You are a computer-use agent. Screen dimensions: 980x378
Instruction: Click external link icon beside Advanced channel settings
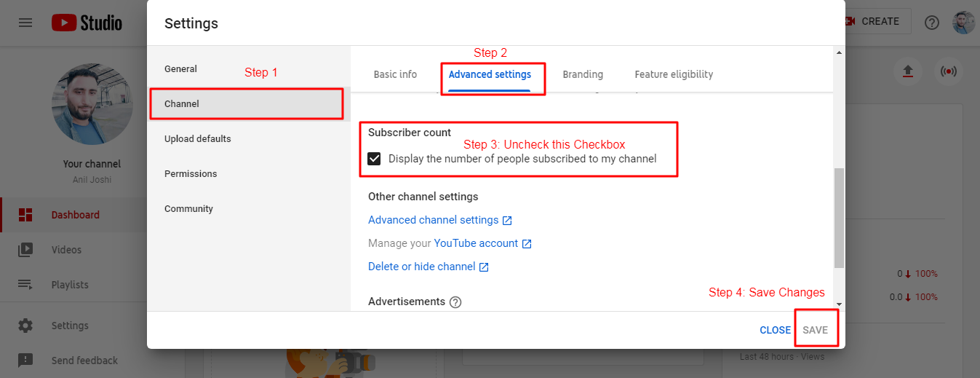click(507, 221)
